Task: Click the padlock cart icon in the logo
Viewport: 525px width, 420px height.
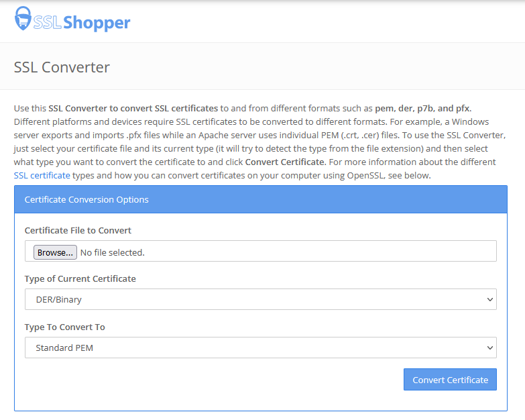Action: 23,19
